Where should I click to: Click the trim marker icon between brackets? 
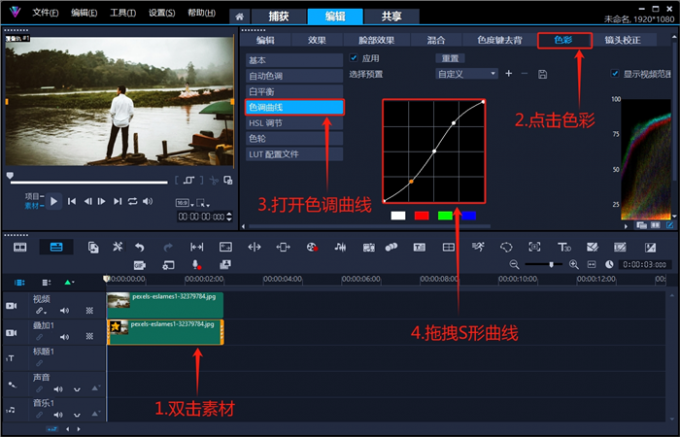tap(189, 180)
